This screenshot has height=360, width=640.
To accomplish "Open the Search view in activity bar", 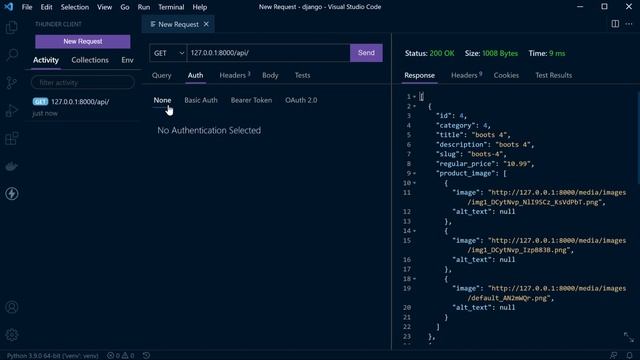I will pyautogui.click(x=12, y=55).
